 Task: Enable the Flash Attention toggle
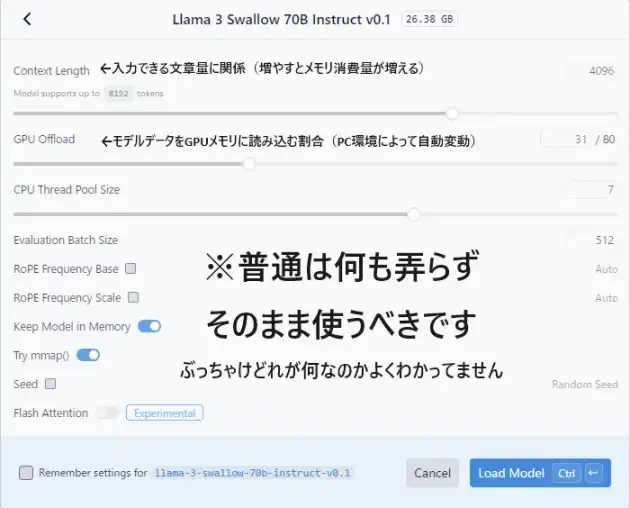click(108, 413)
